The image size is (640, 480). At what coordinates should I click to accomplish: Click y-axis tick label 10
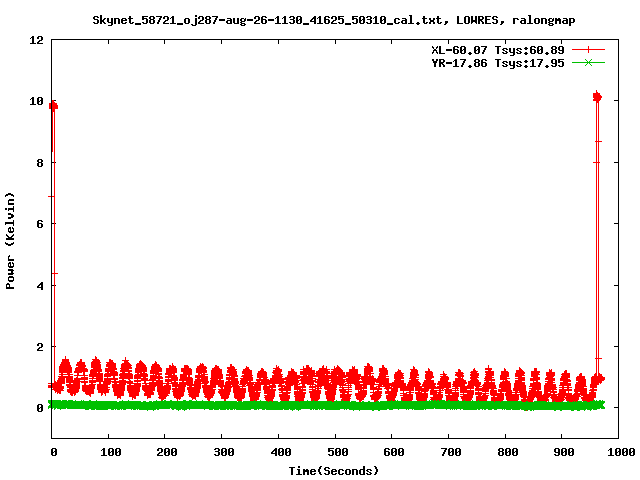[x=36, y=101]
